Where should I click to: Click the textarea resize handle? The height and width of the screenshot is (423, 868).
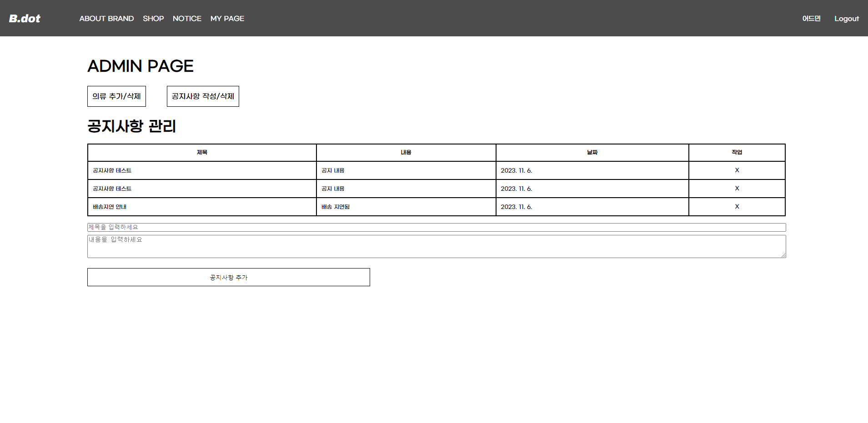click(x=783, y=255)
